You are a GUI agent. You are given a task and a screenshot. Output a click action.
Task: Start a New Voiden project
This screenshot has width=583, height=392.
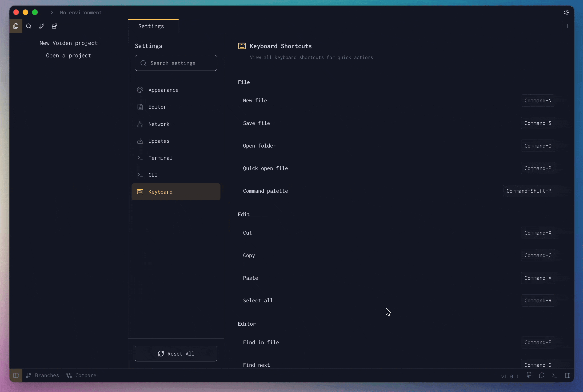pyautogui.click(x=68, y=43)
